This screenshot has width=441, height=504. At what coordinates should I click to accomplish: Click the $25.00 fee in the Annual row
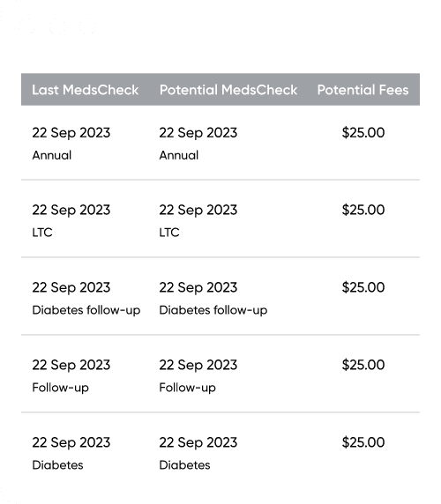(363, 132)
